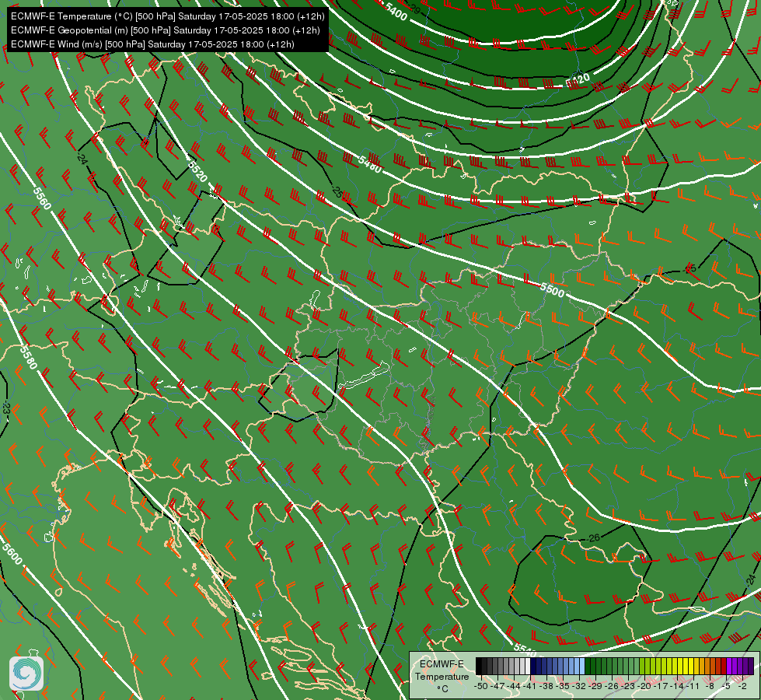
Task: Pick the white swatch in the legend
Action: point(528,666)
